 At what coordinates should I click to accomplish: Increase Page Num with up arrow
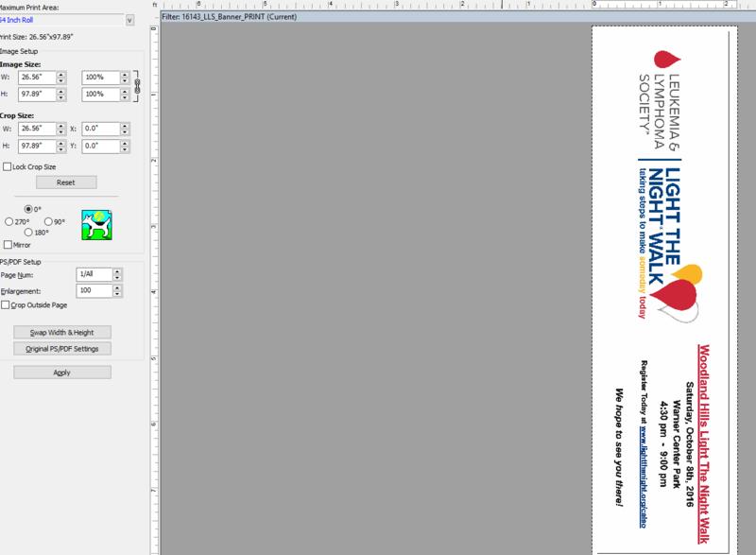pos(117,271)
